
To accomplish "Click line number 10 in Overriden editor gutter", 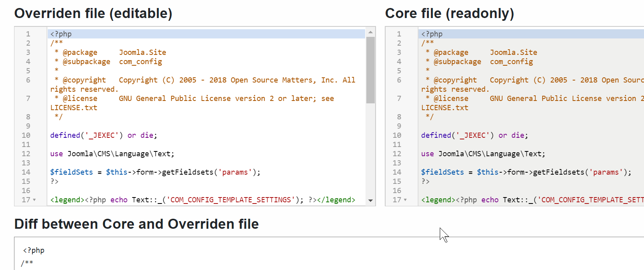I will click(x=26, y=135).
